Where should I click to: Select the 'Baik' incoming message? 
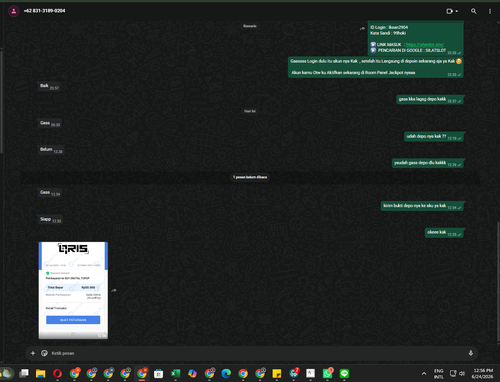coord(49,86)
